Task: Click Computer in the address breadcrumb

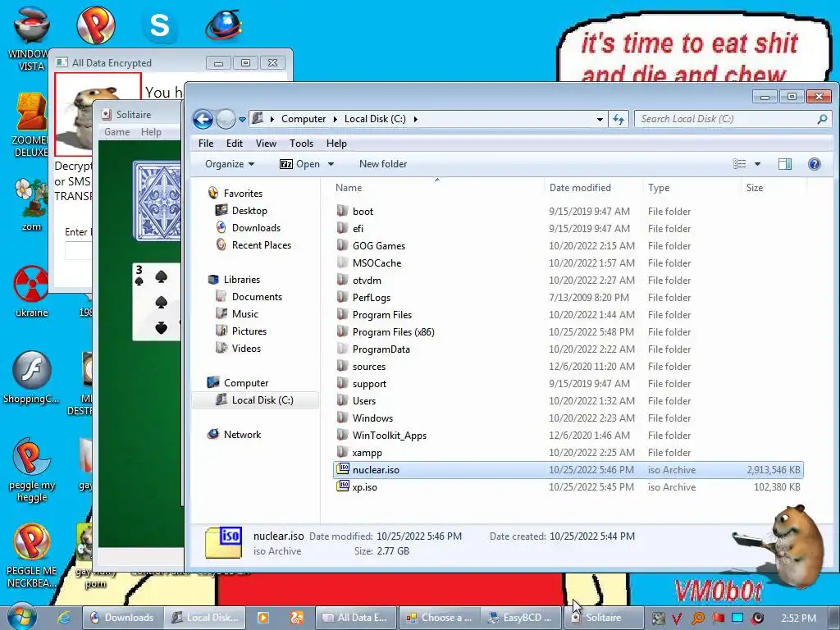Action: (304, 119)
